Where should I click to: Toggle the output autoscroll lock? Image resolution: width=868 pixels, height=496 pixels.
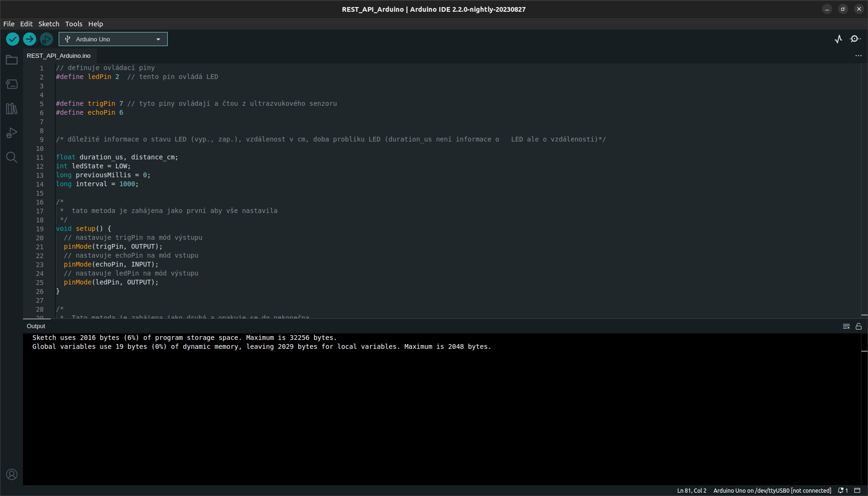tap(859, 326)
